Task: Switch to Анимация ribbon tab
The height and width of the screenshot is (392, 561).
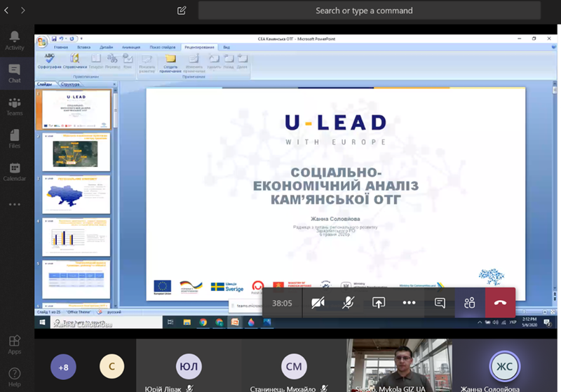Action: [x=131, y=47]
